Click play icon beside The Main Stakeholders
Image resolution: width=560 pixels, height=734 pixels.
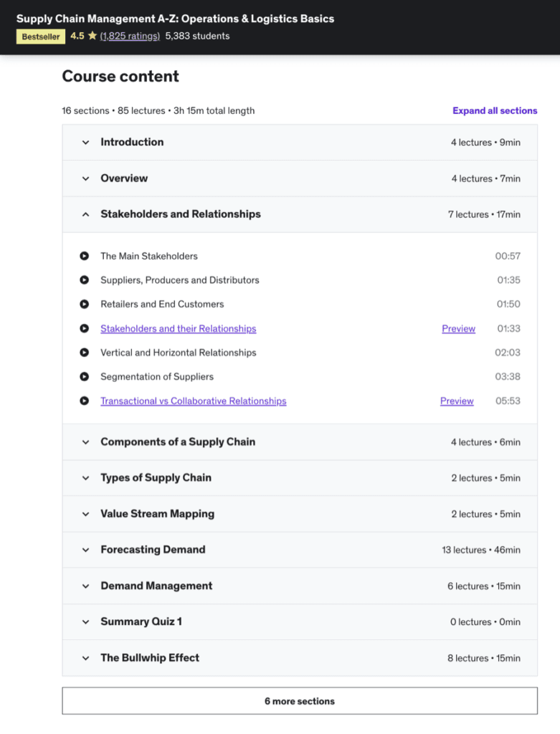coord(85,256)
